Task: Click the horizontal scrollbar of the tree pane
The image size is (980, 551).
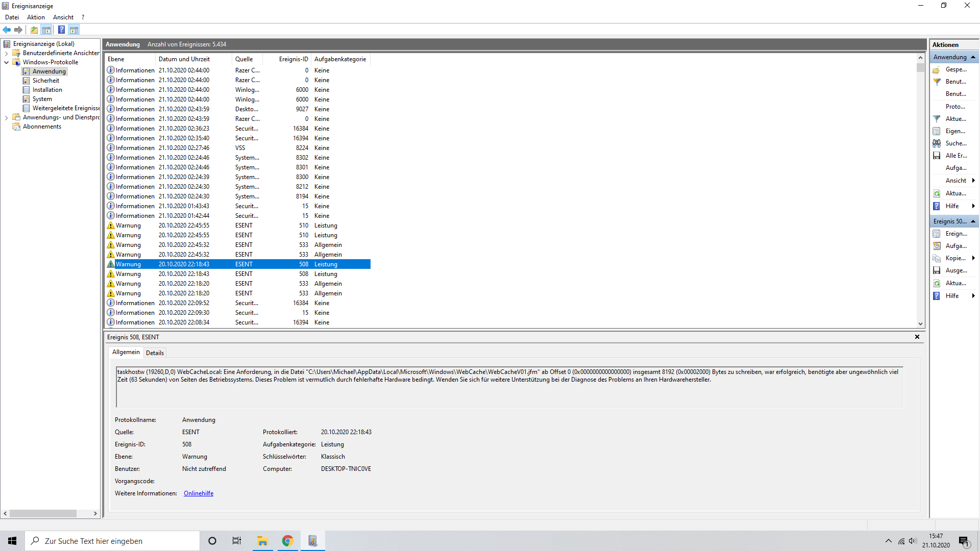Action: click(x=43, y=514)
